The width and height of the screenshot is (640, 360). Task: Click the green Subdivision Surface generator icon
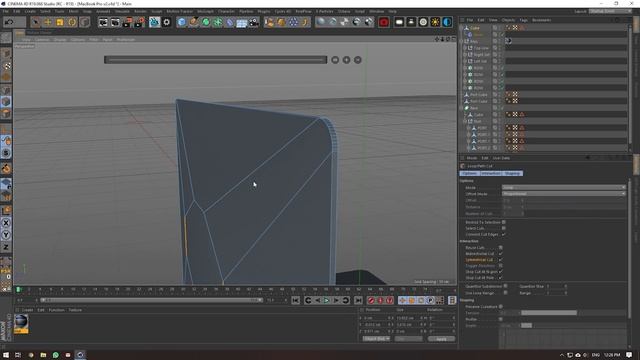pyautogui.click(x=206, y=22)
